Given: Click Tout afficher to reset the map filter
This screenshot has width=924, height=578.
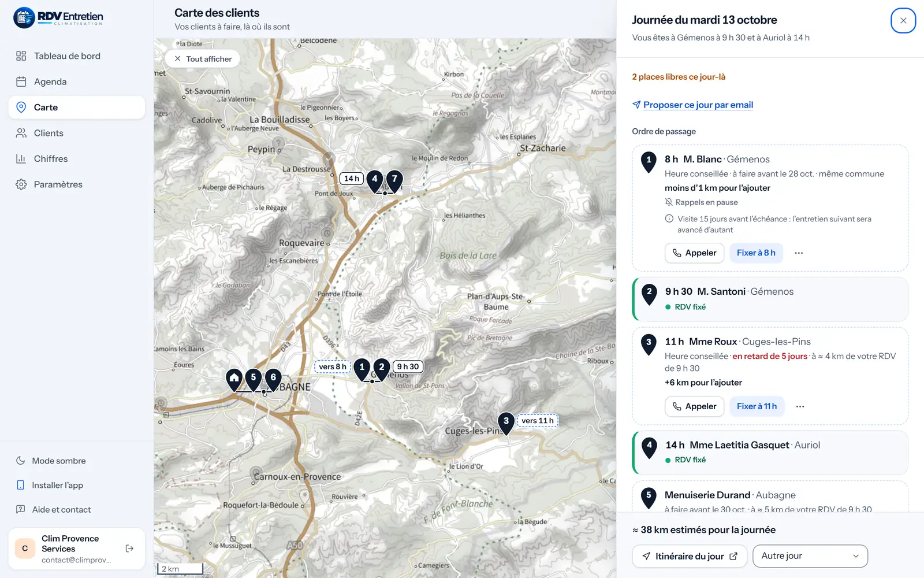Looking at the screenshot, I should (203, 59).
